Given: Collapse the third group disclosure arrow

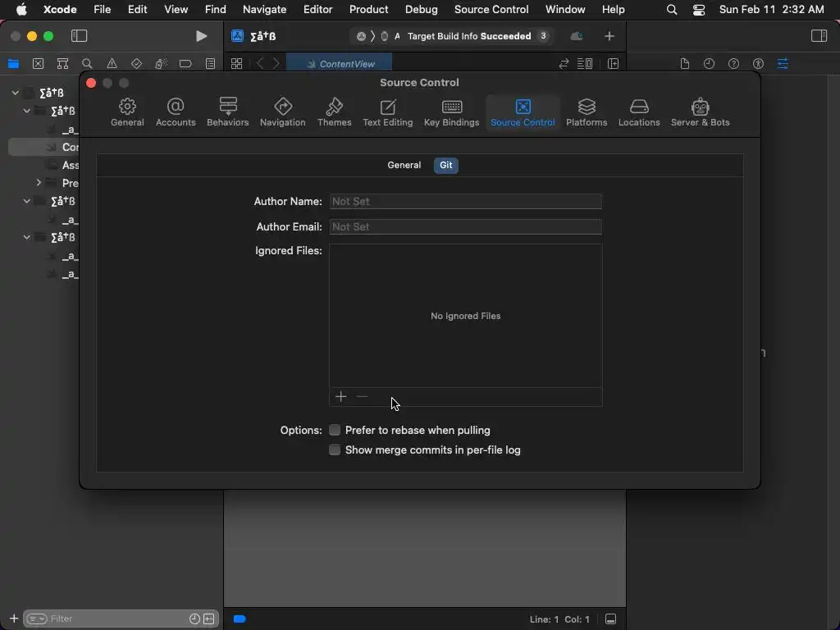Looking at the screenshot, I should click(x=27, y=237).
